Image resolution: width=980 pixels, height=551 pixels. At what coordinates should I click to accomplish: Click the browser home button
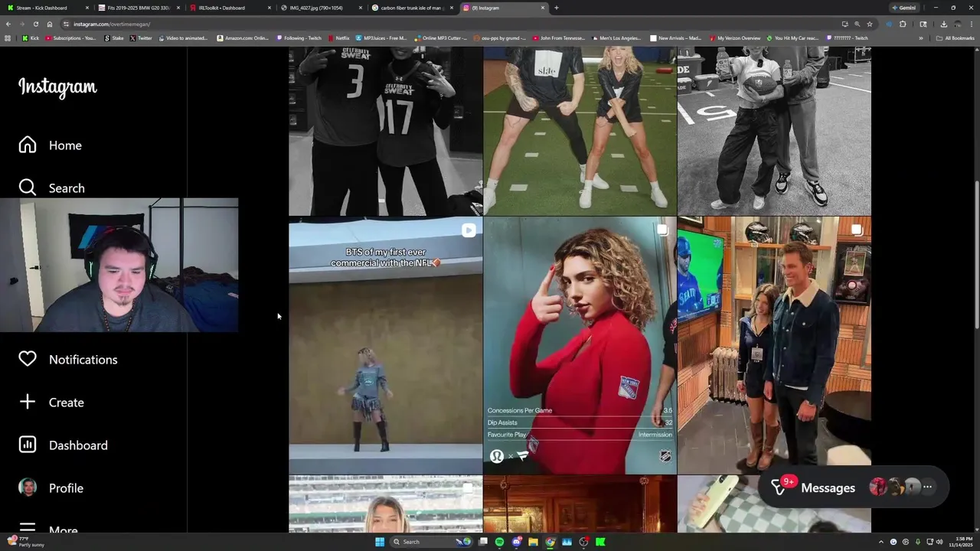[x=49, y=24]
